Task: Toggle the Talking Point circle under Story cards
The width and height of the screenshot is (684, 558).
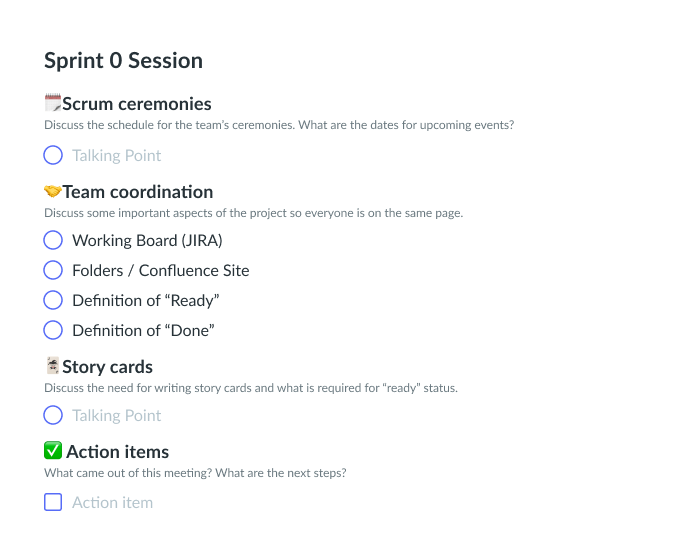Action: coord(53,415)
